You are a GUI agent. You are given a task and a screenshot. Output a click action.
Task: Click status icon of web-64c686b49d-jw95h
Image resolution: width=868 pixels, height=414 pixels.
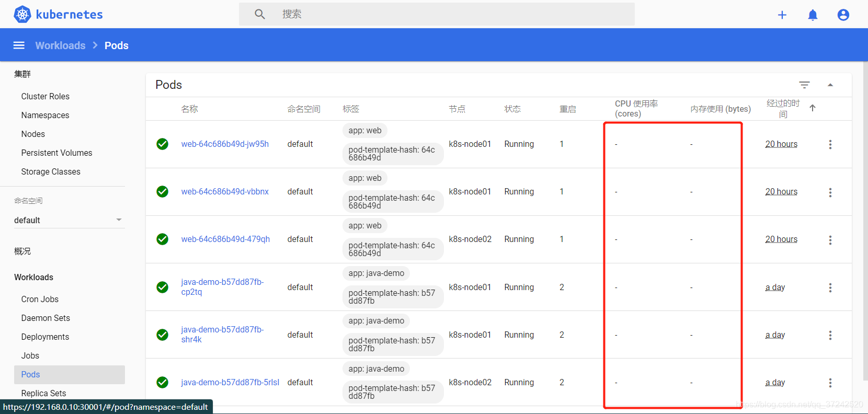click(163, 144)
